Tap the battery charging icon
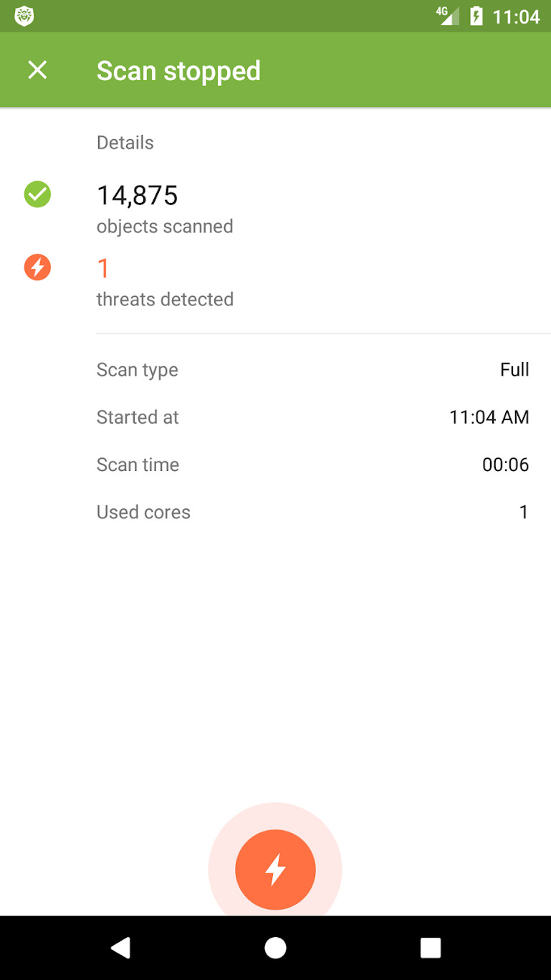Viewport: 551px width, 980px height. [x=476, y=16]
